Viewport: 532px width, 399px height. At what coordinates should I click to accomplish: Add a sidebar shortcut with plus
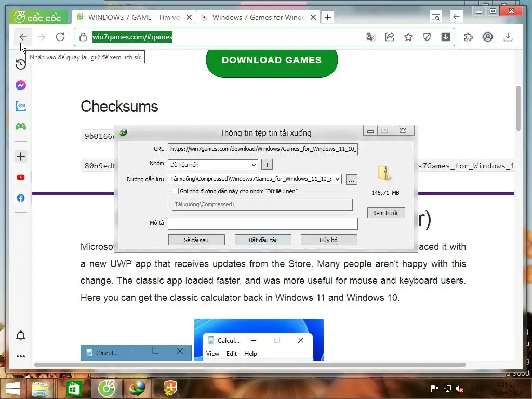tap(21, 156)
